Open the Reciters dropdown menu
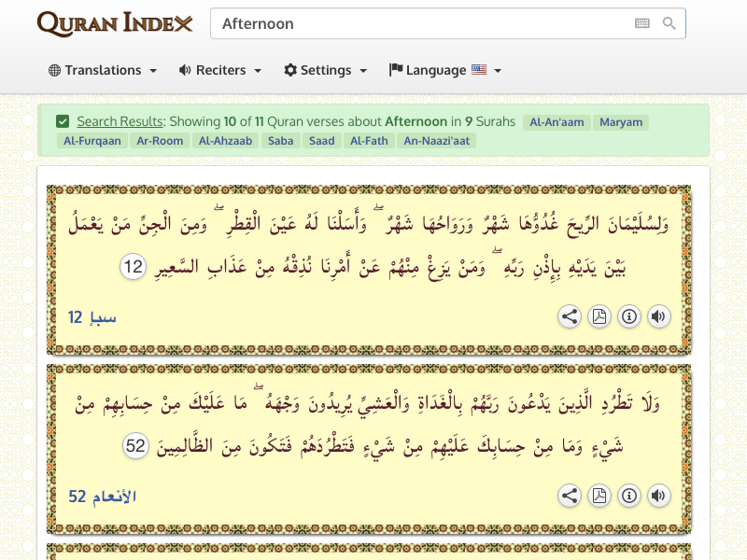This screenshot has width=747, height=560. pyautogui.click(x=220, y=70)
